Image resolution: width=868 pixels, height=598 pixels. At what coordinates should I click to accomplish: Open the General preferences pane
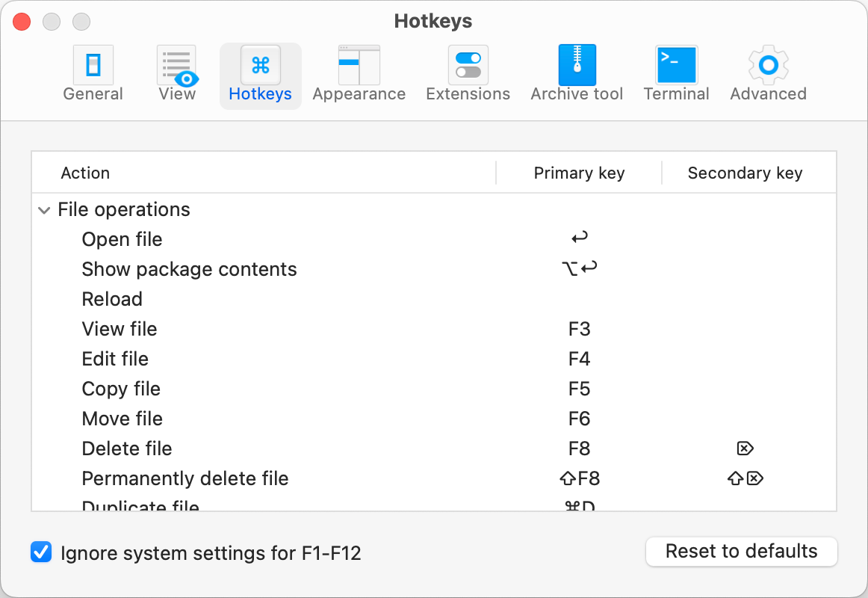pos(93,73)
